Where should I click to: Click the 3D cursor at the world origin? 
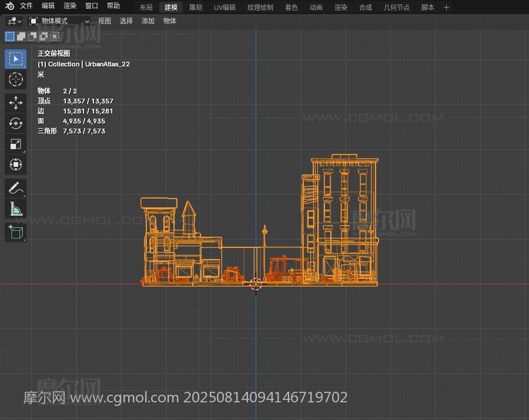[256, 284]
